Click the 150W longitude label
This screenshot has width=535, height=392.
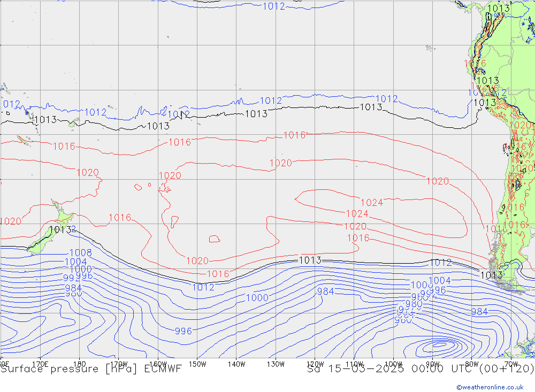tap(197, 364)
